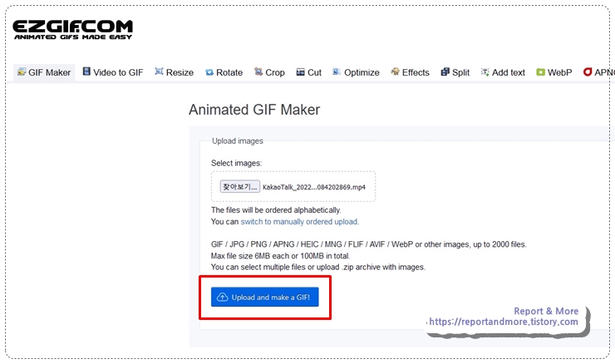
Task: Click the Optimize icon
Action: point(337,71)
